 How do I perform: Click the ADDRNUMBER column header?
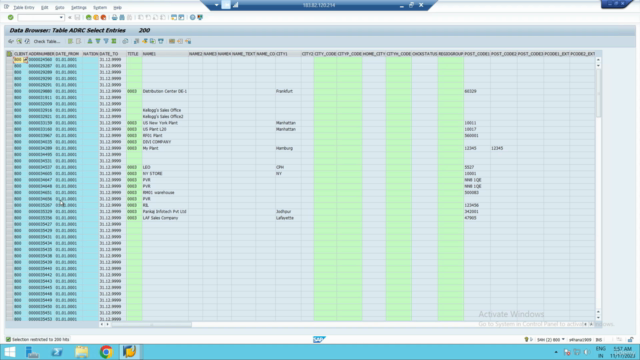[41, 54]
